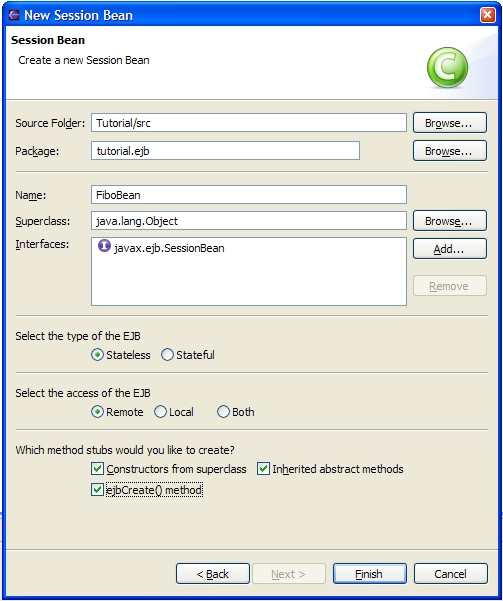Browse for the Package
The image size is (503, 601).
pyautogui.click(x=450, y=151)
